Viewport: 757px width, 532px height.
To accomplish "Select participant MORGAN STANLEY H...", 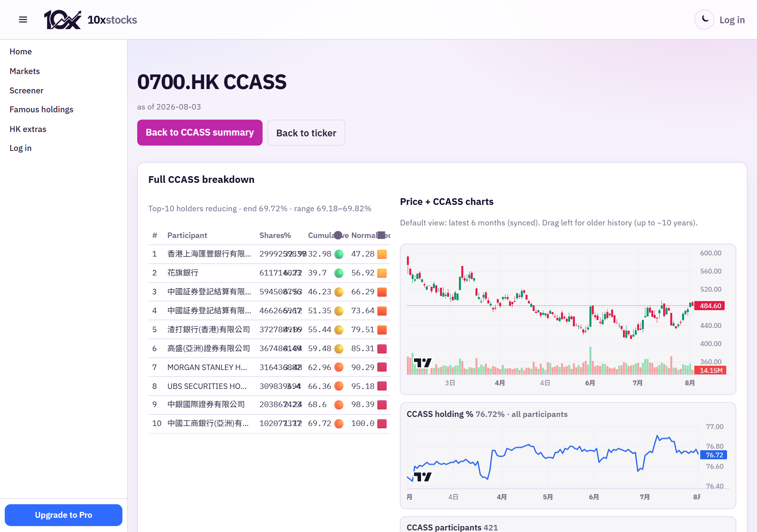I will (207, 367).
